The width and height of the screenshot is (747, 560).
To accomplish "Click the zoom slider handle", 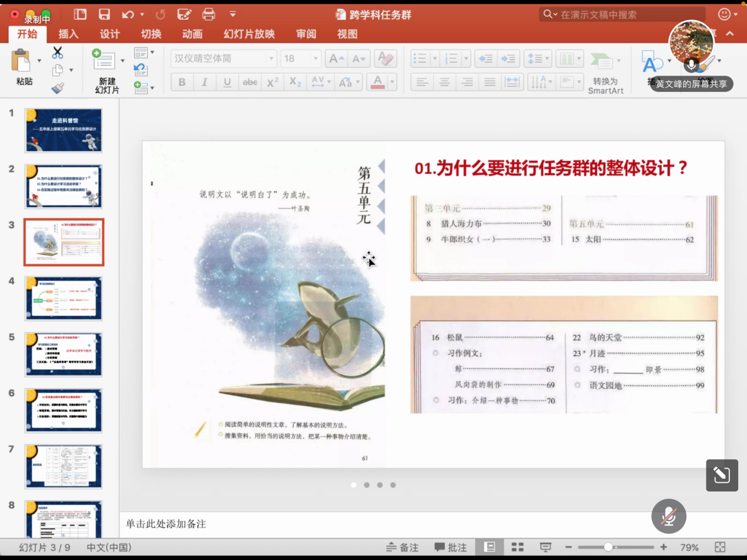I will coord(608,547).
